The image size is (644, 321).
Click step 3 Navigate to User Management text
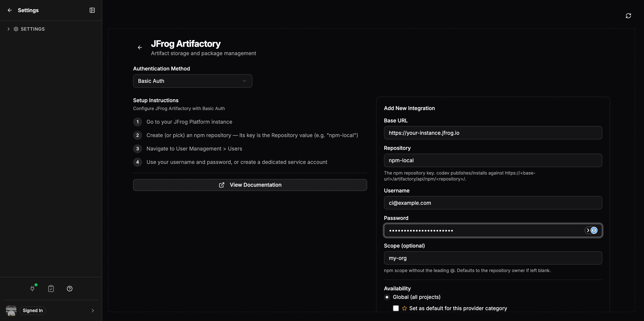click(x=194, y=149)
